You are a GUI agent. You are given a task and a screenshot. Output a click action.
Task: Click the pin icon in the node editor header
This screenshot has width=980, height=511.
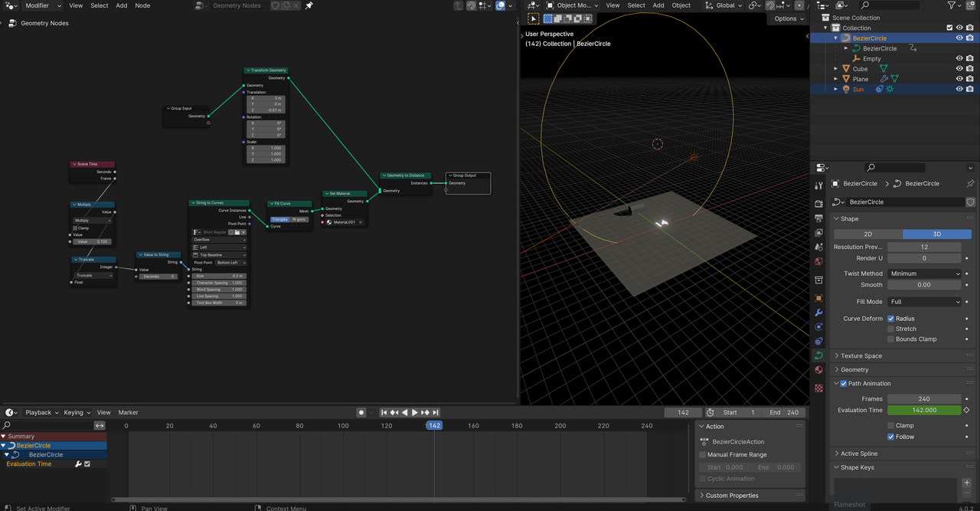309,5
